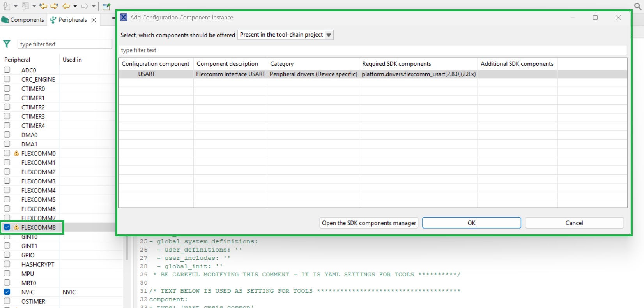
Task: Click the dialog's type filter text field
Action: [x=372, y=50]
